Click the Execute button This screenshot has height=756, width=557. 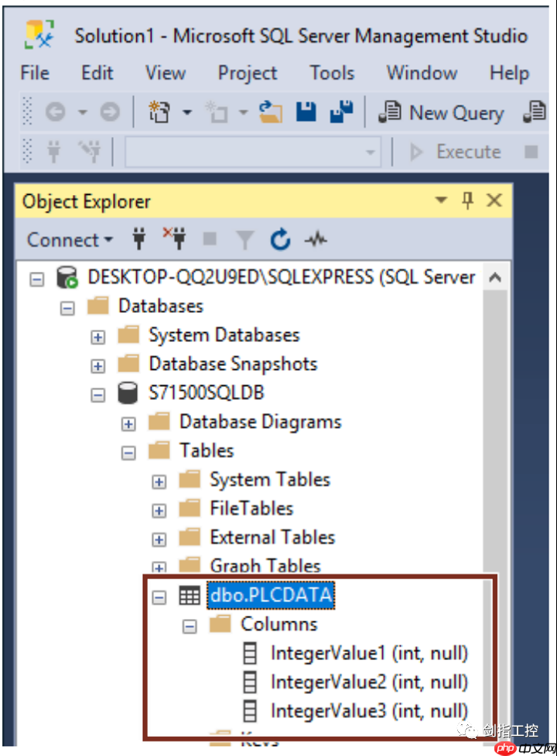(x=456, y=152)
